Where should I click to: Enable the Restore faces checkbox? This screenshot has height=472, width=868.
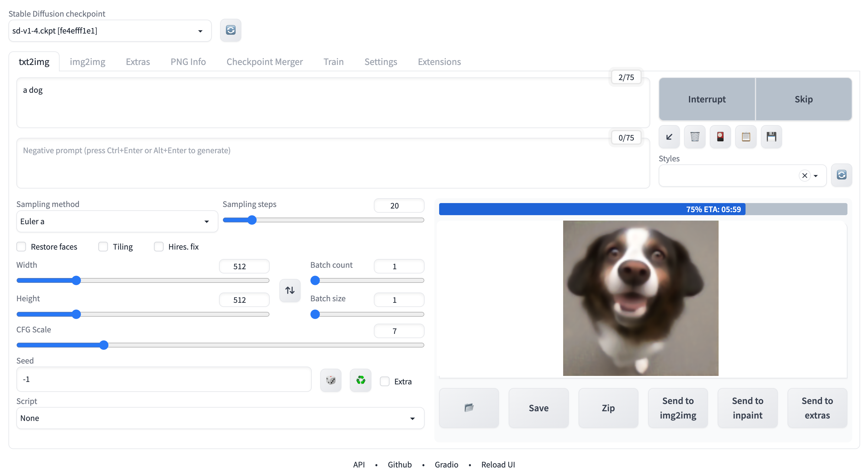(x=21, y=247)
